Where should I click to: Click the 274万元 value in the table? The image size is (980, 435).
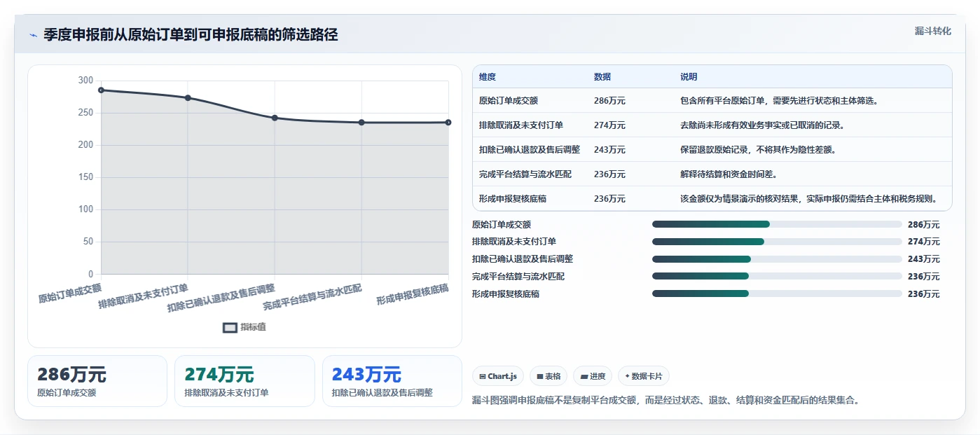click(609, 125)
